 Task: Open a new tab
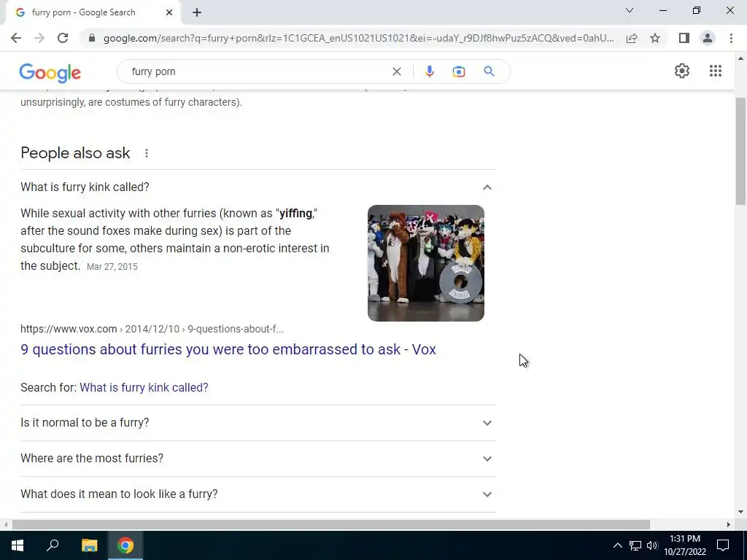(x=197, y=13)
